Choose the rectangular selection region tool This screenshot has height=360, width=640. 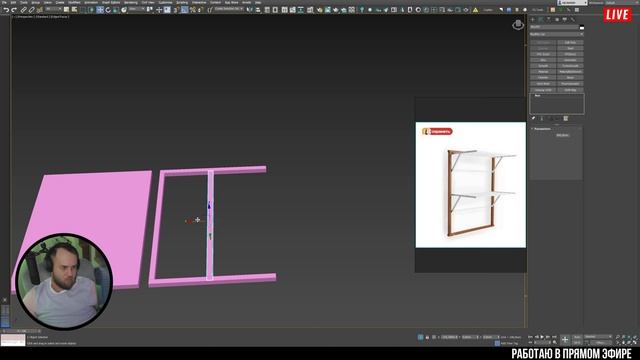tap(83, 9)
